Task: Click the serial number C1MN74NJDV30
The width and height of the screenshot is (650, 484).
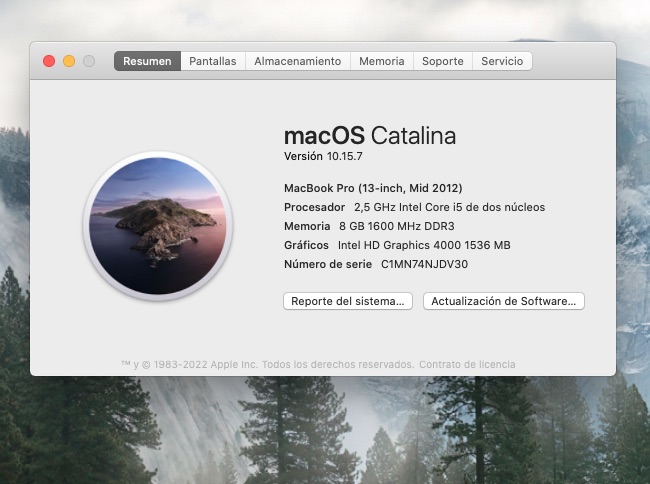Action: tap(424, 264)
